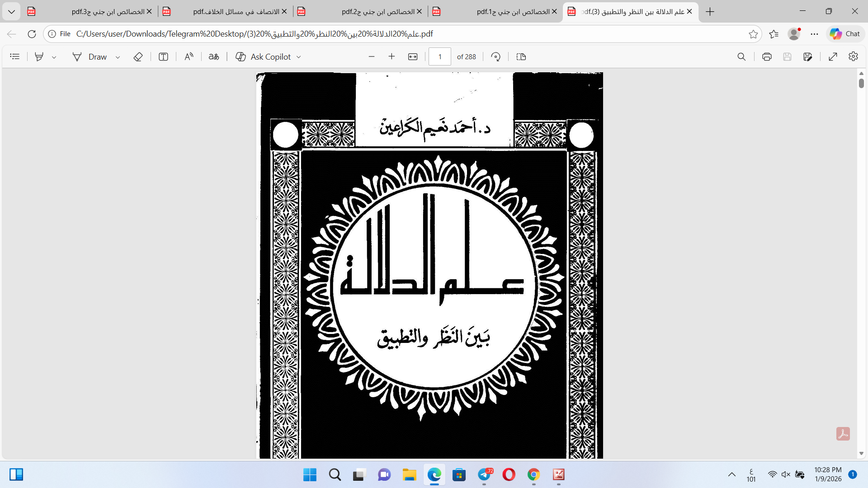
Task: Click the vertical scrollbar thumb
Action: 861,83
